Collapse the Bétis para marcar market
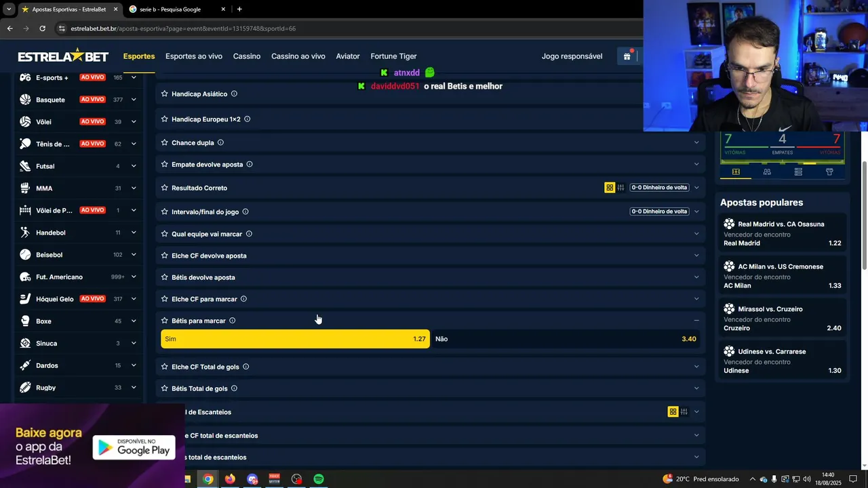This screenshot has height=488, width=868. pos(696,321)
